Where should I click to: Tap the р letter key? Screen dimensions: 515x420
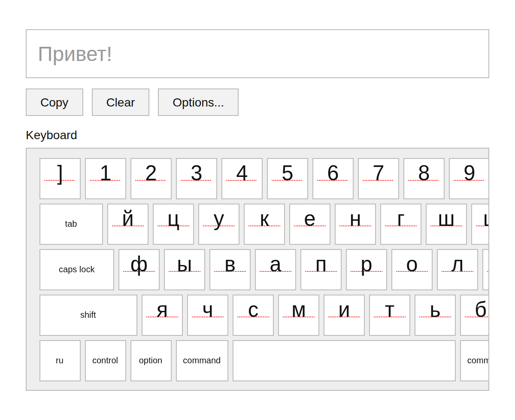pyautogui.click(x=367, y=270)
